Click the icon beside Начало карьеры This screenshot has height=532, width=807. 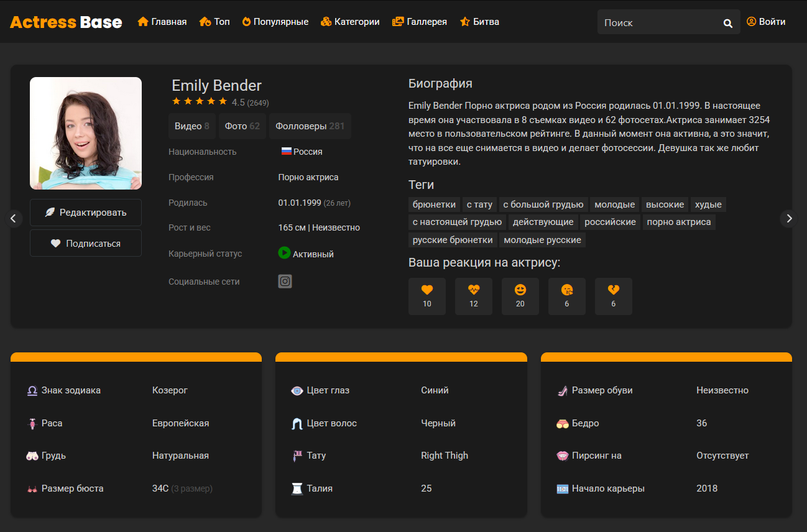(x=563, y=488)
